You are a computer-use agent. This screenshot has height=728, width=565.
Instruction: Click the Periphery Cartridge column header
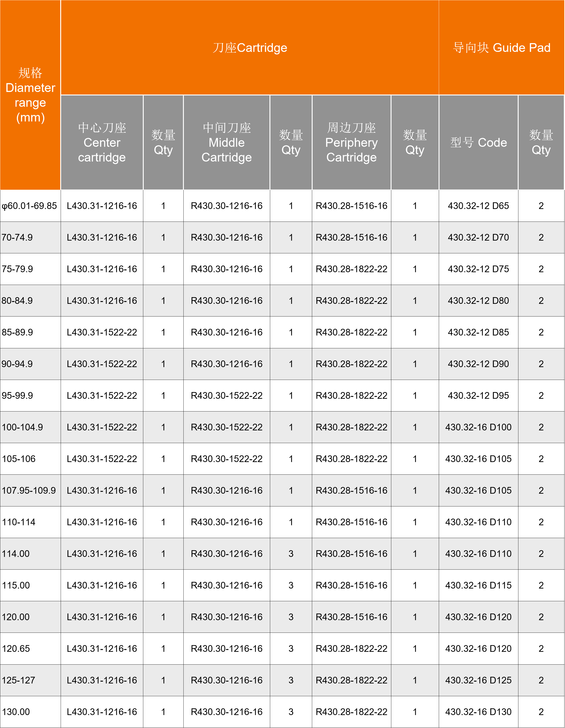pos(351,143)
